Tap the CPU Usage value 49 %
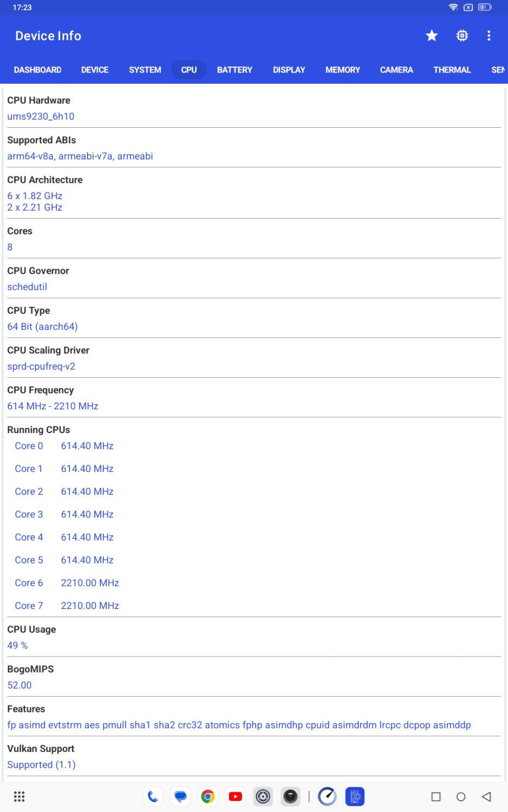 (17, 646)
